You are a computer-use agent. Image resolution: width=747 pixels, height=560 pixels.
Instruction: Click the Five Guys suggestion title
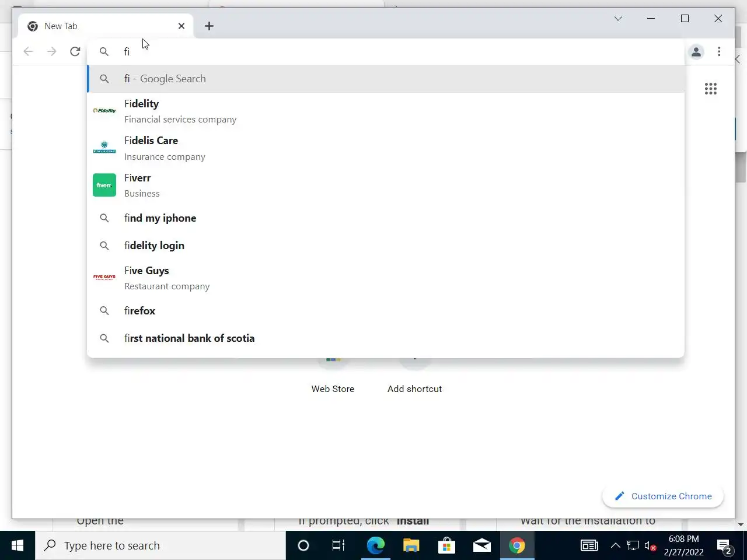click(146, 271)
